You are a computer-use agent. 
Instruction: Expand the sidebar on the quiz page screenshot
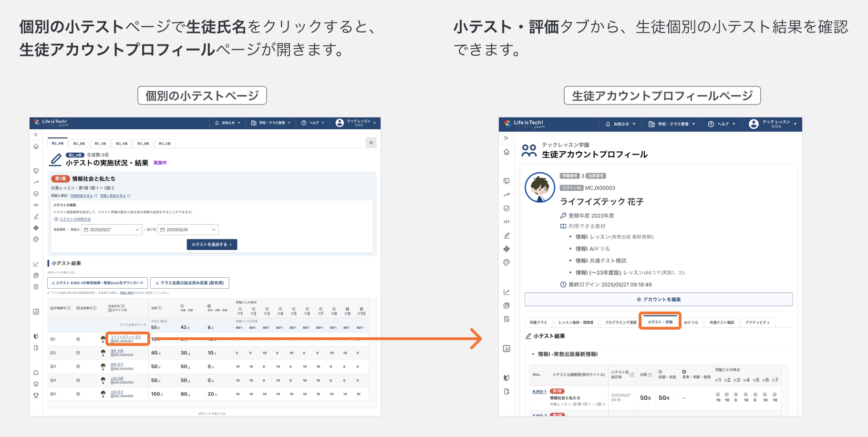(36, 135)
